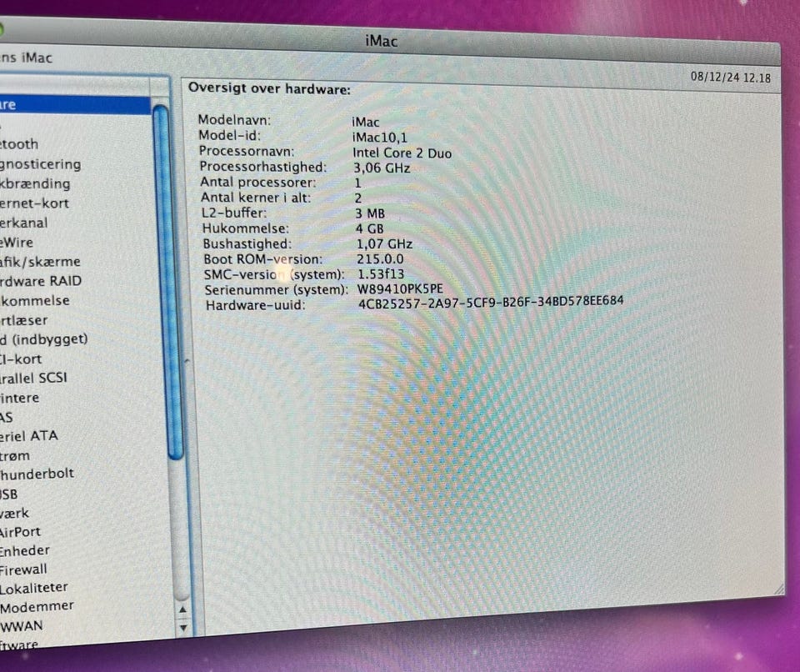Screen dimensions: 800x672
Task: Open AirPort in the sidebar list
Action: (20, 532)
